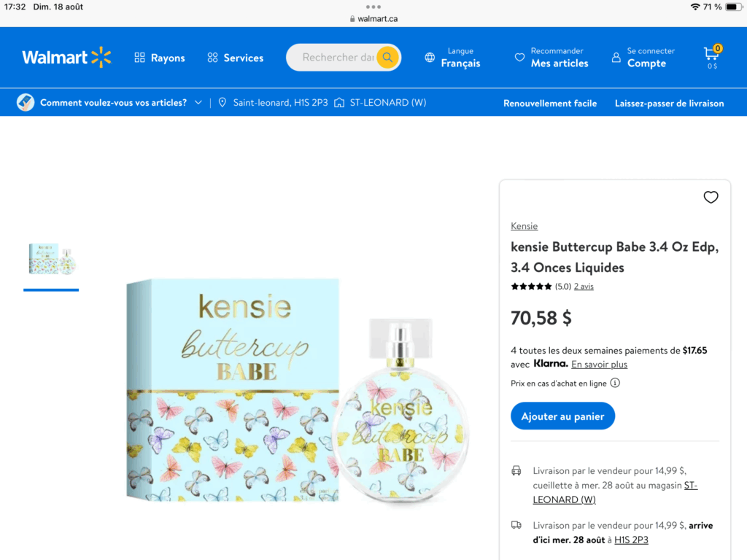Click 'En savoir plus' Klarna link
Screen dimensions: 747x560
point(599,365)
